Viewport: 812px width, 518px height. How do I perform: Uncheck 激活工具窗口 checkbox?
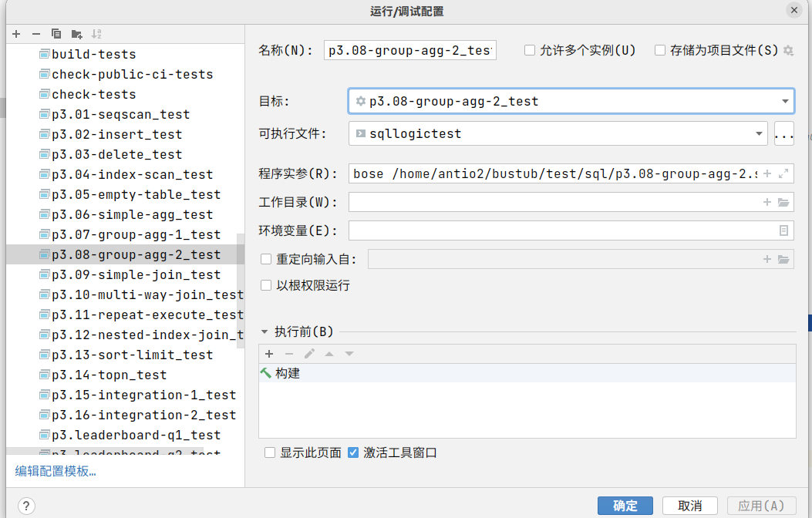353,452
